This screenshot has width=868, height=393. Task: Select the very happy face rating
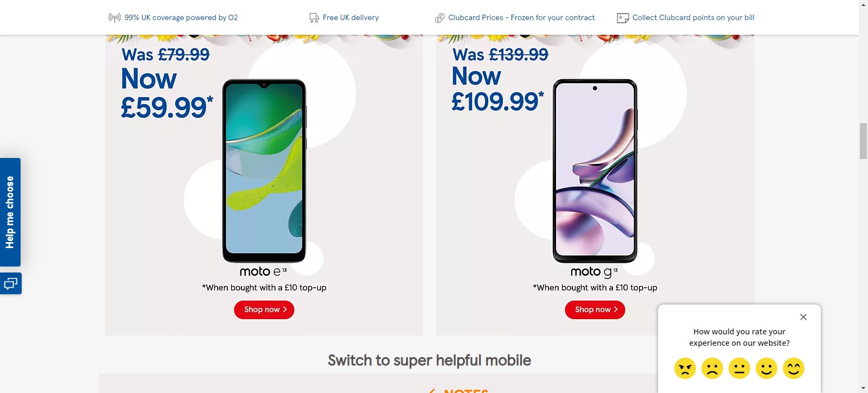pyautogui.click(x=794, y=368)
